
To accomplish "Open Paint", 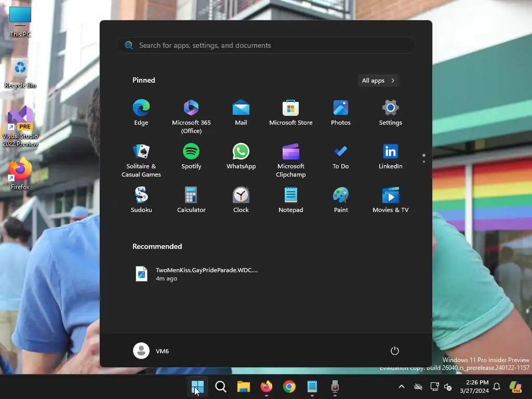I will (x=341, y=200).
